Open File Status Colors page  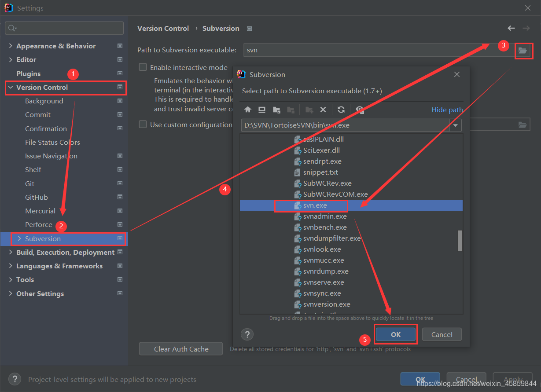point(52,142)
